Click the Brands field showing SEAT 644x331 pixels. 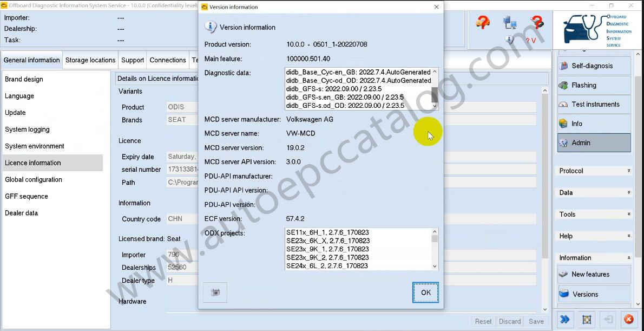182,120
